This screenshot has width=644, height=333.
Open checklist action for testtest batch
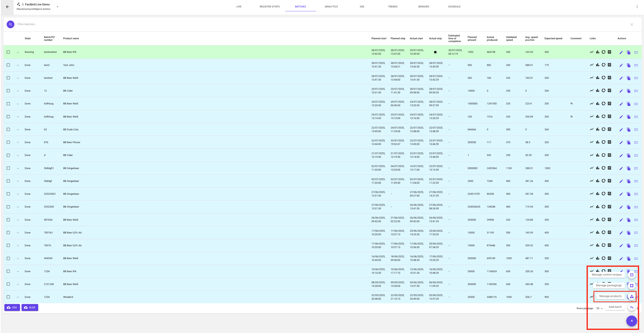636,78
